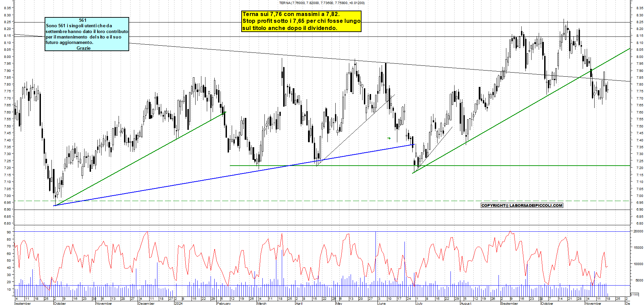
Task: Click the COPYRIGHT@LABORSADEIPICCOLI.COM label
Action: tap(522, 205)
